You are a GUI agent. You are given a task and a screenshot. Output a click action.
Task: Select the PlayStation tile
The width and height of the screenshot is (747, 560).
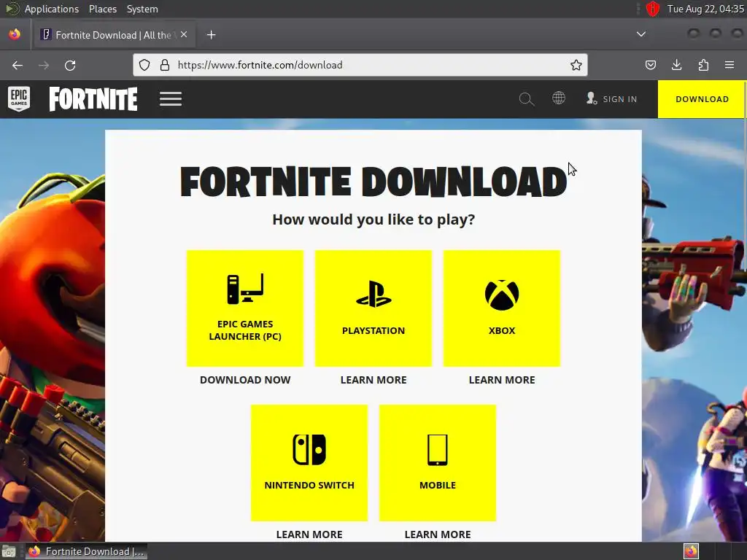point(373,308)
